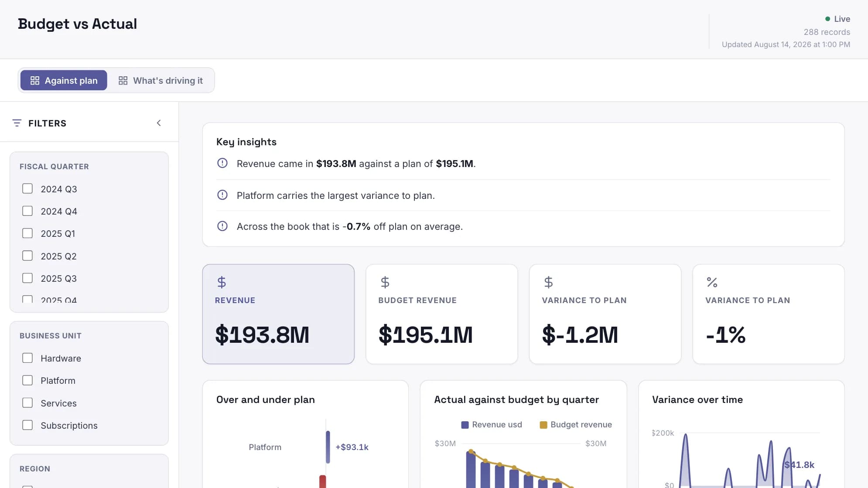Open the $-1.2M Variance to Plan card
This screenshot has height=488, width=868.
(x=605, y=314)
